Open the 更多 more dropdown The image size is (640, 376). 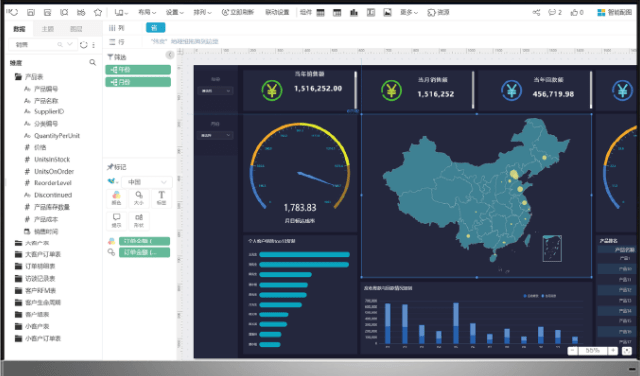(x=409, y=13)
